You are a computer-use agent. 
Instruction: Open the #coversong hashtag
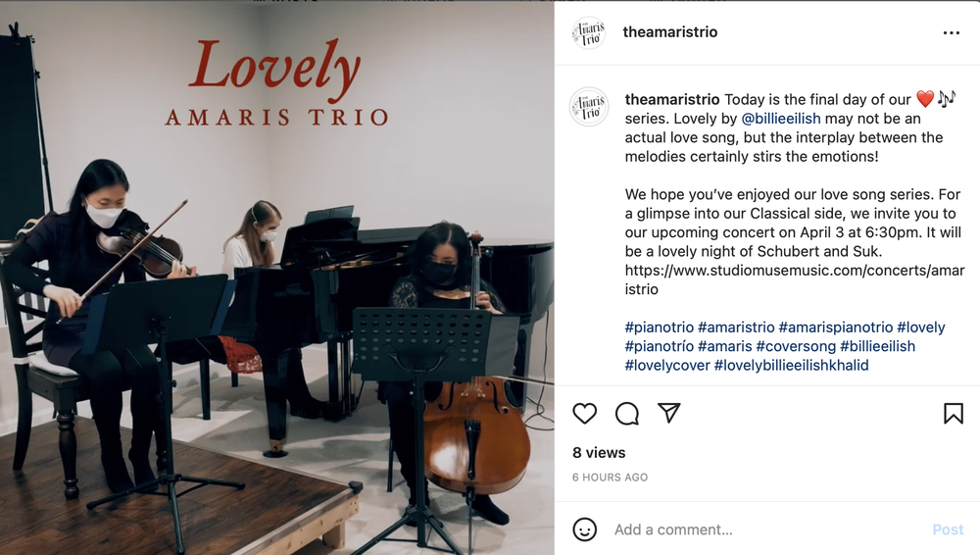796,346
